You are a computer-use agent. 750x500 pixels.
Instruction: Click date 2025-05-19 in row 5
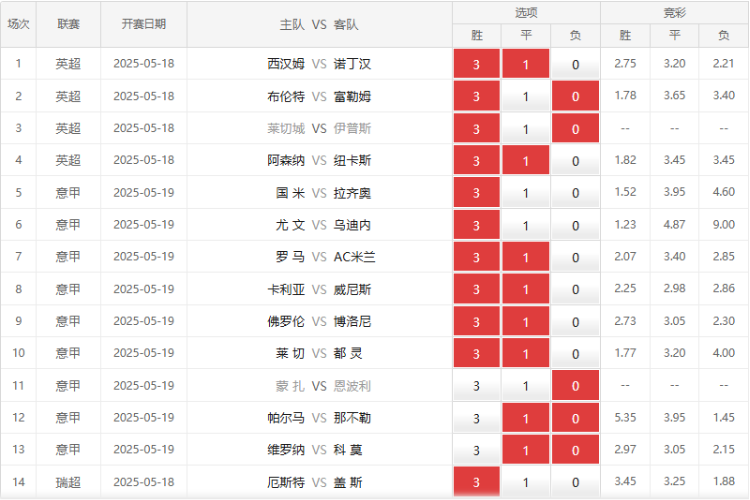click(x=143, y=193)
